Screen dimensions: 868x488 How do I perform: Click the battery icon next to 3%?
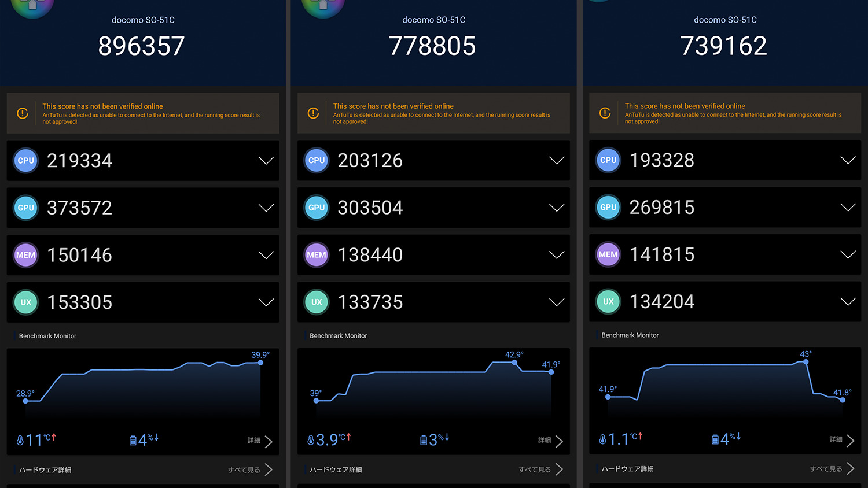point(424,441)
